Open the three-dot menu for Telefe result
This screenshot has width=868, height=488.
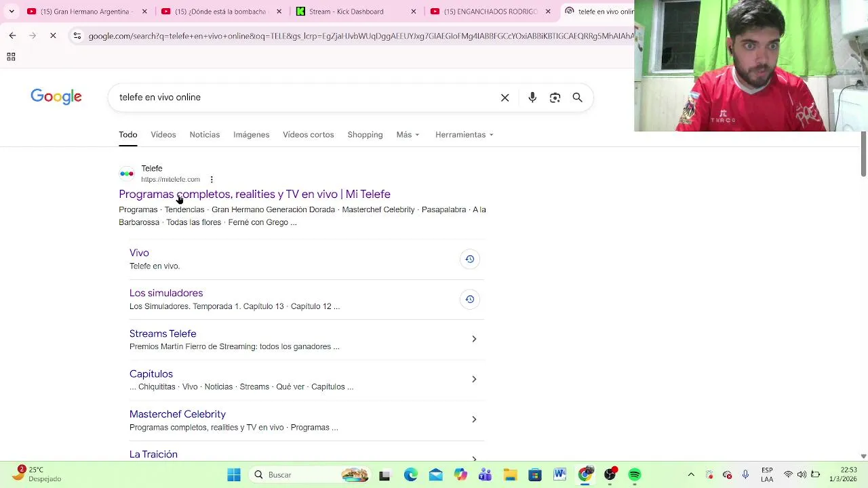(x=212, y=180)
